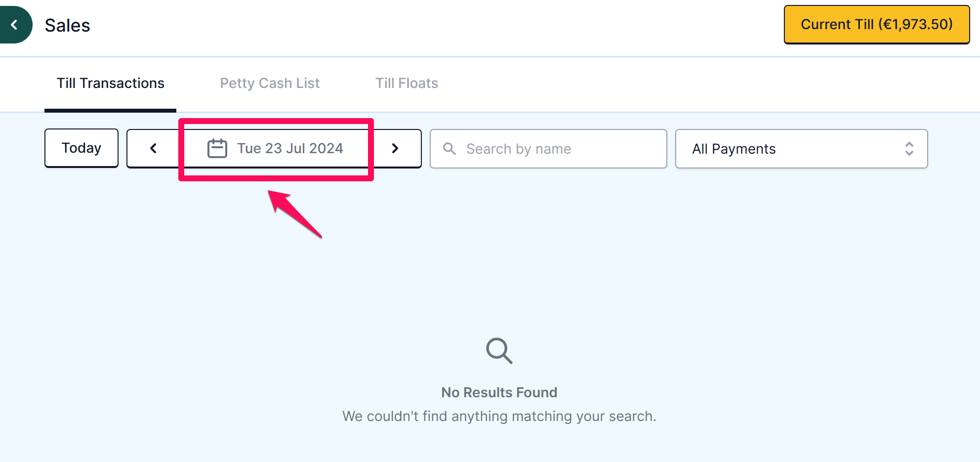
Task: Click the Sales page heading
Action: click(67, 25)
